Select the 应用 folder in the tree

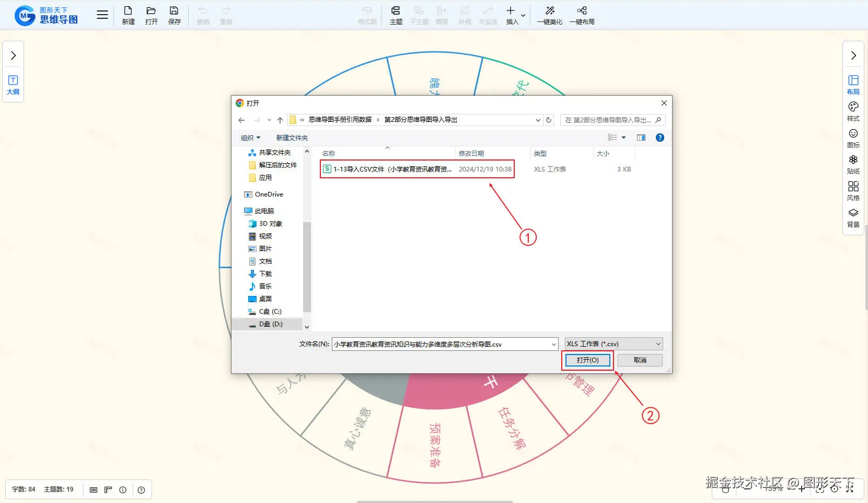coord(260,178)
